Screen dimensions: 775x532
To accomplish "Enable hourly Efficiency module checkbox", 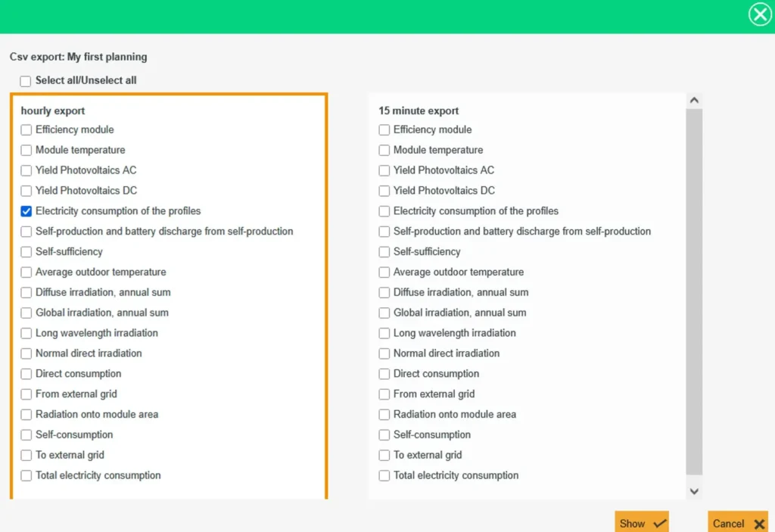I will pos(26,130).
